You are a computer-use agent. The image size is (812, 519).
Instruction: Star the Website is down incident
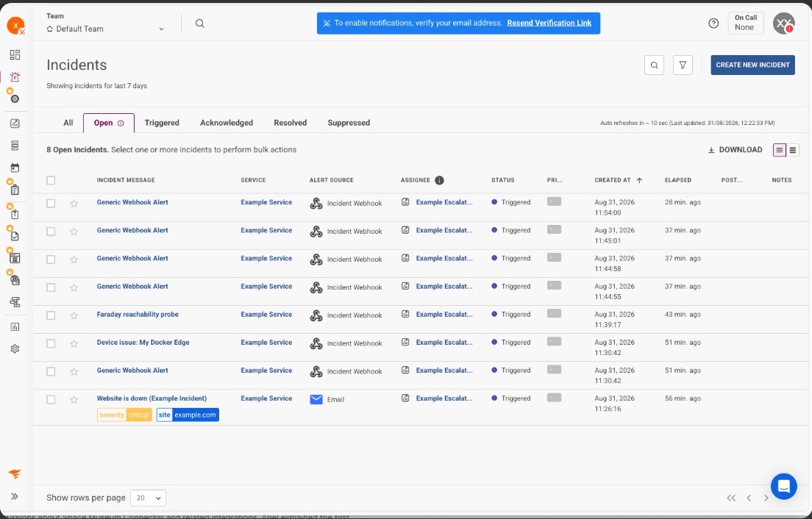(74, 399)
